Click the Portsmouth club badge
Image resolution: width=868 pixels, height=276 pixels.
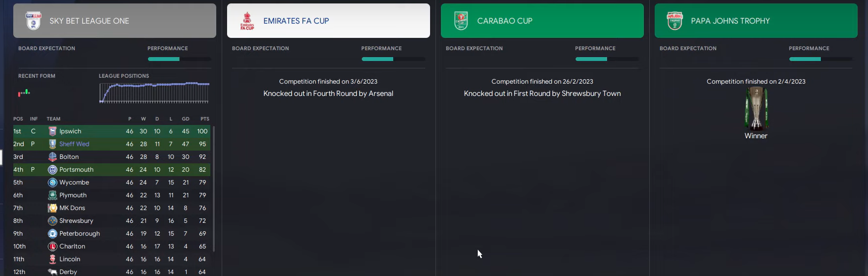click(x=53, y=170)
